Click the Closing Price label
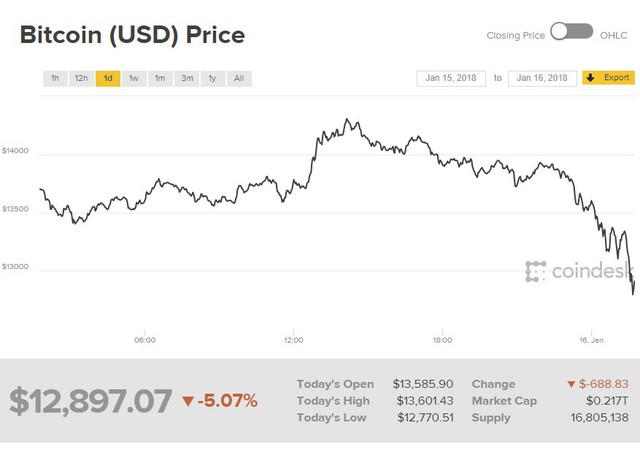 [515, 35]
